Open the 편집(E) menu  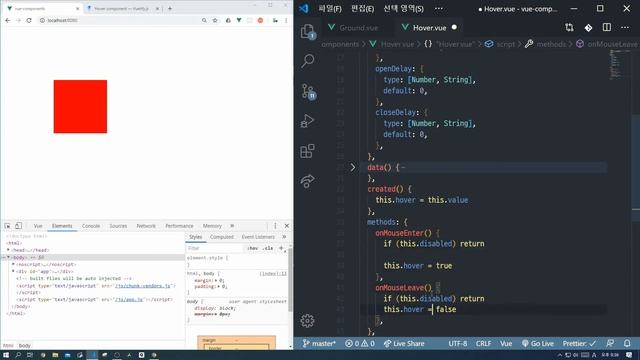point(362,9)
